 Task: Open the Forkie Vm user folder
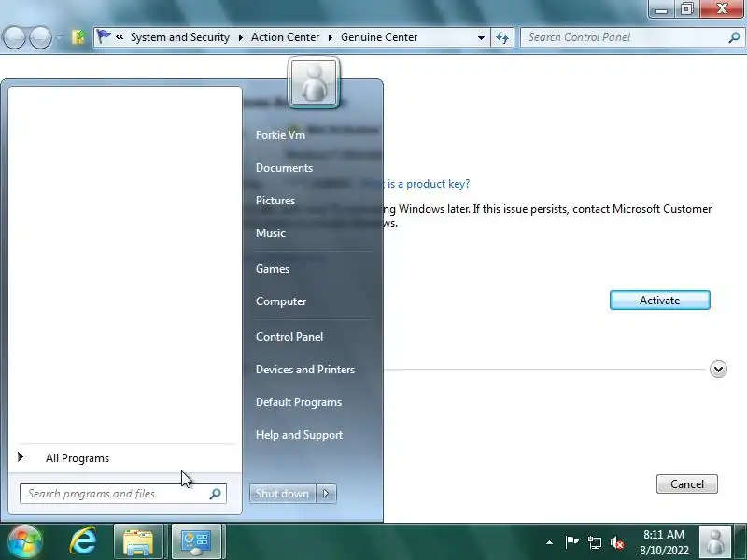(x=280, y=135)
